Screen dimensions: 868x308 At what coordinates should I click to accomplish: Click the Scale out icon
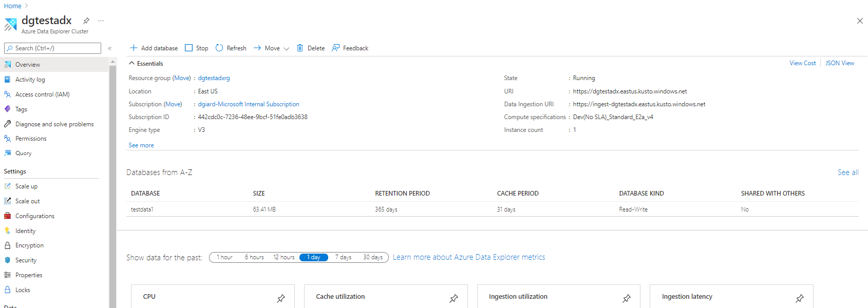point(8,201)
